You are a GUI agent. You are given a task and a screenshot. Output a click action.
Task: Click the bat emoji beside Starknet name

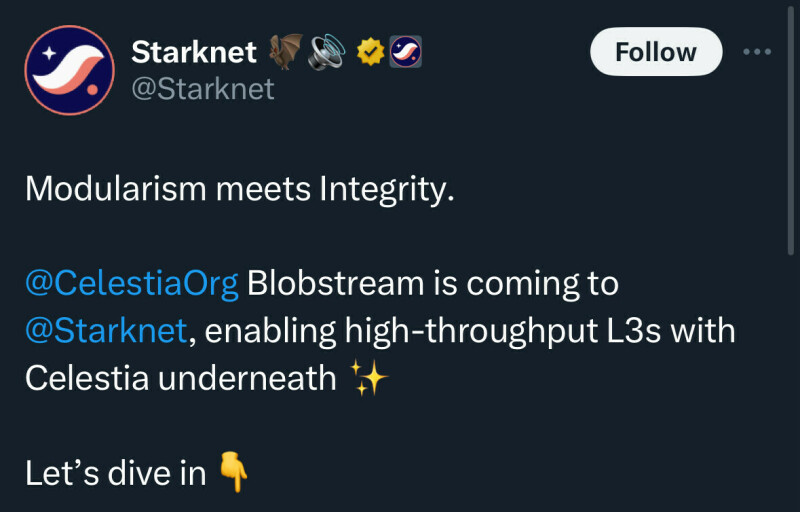pyautogui.click(x=285, y=52)
